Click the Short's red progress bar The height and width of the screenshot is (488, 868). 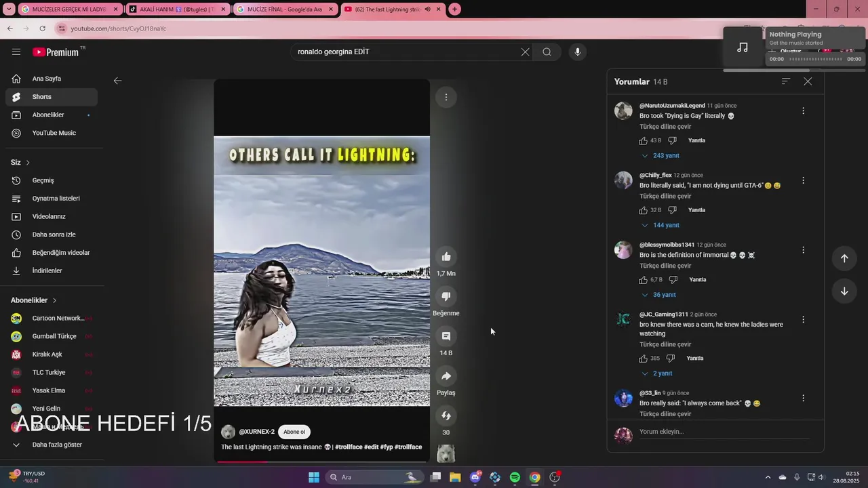321,462
